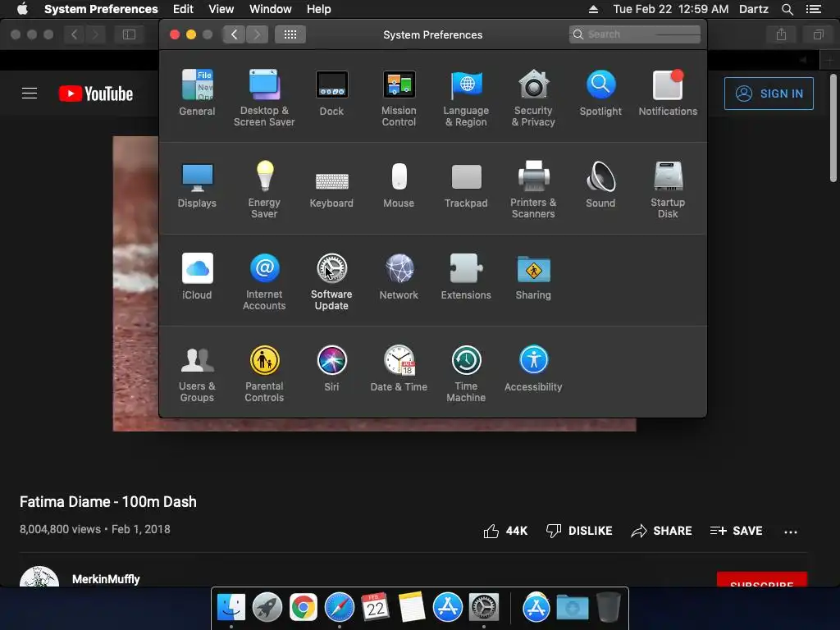Open System Preferences application menu
The height and width of the screenshot is (630, 840).
[101, 9]
